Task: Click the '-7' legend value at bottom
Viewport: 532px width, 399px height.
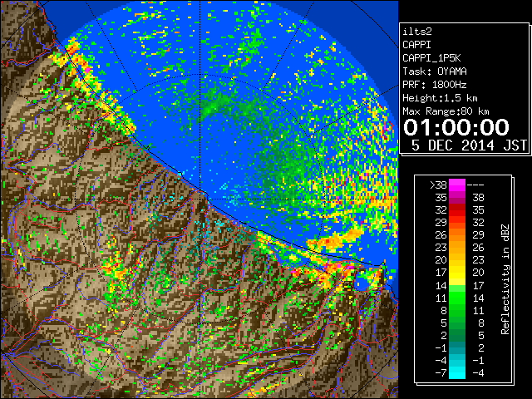Action: coord(441,373)
